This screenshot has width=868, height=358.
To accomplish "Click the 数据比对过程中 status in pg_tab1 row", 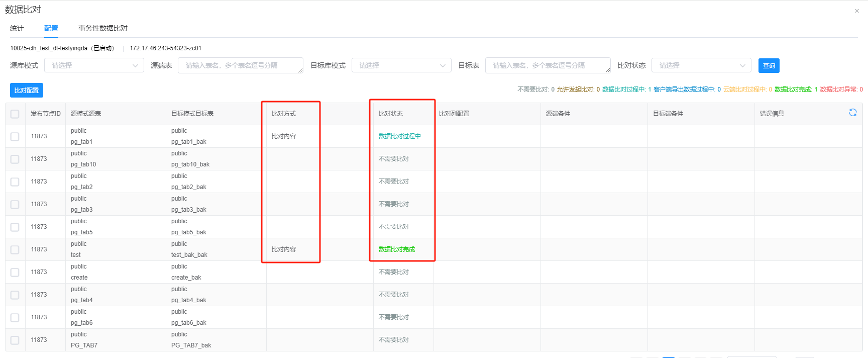I will coord(399,136).
